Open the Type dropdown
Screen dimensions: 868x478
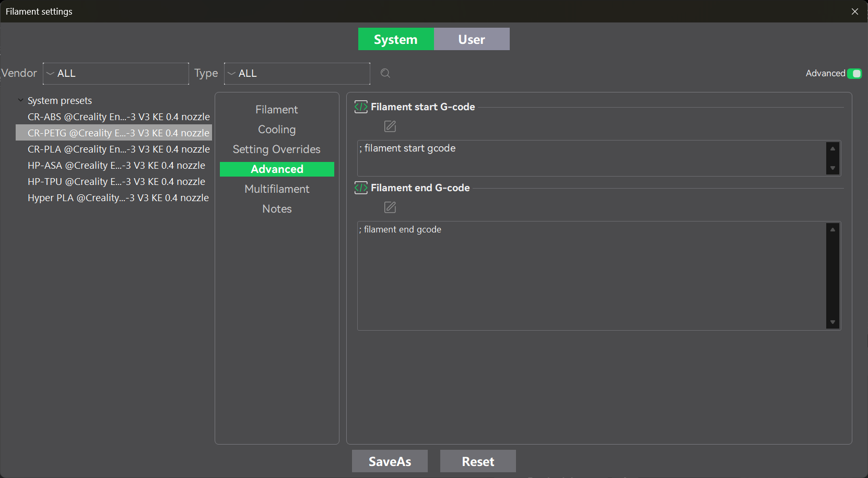coord(297,74)
